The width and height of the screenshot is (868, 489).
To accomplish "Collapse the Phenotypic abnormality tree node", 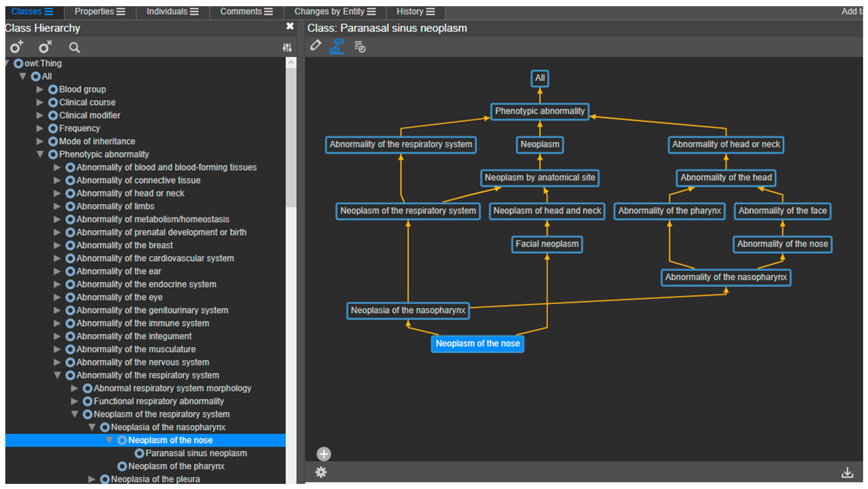I will click(40, 154).
